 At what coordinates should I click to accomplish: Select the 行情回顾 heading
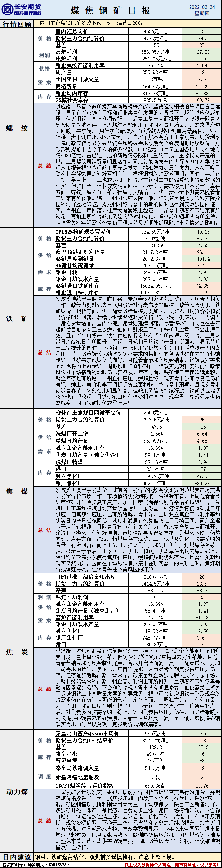(17, 24)
